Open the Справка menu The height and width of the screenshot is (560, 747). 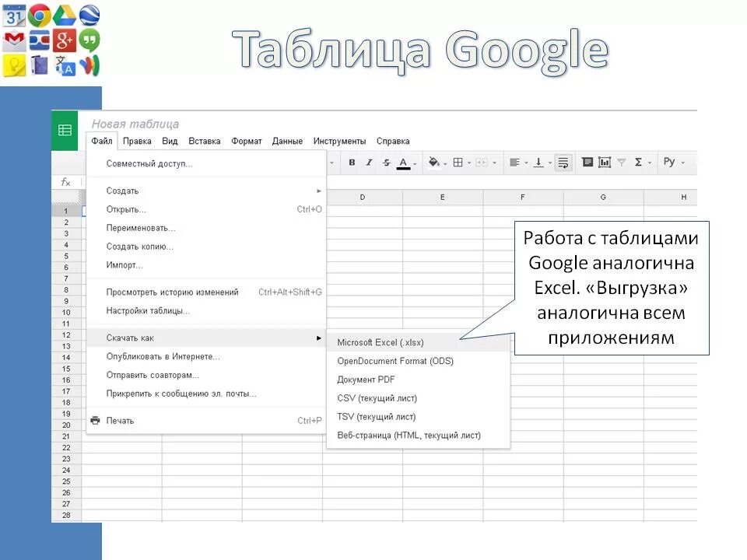click(x=393, y=141)
